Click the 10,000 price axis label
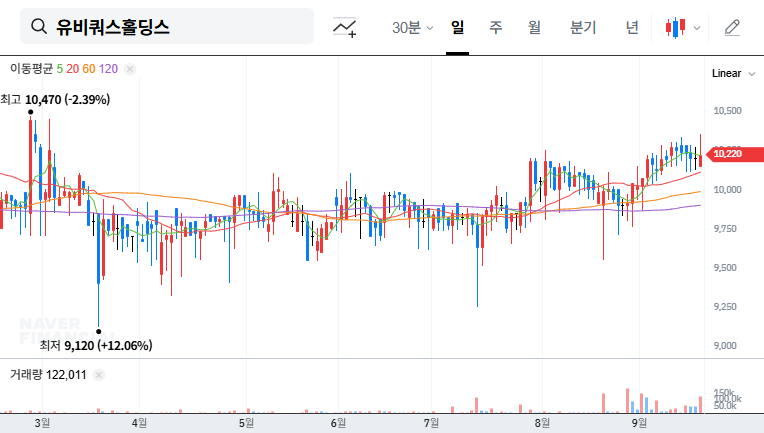The width and height of the screenshot is (764, 433). tap(727, 189)
